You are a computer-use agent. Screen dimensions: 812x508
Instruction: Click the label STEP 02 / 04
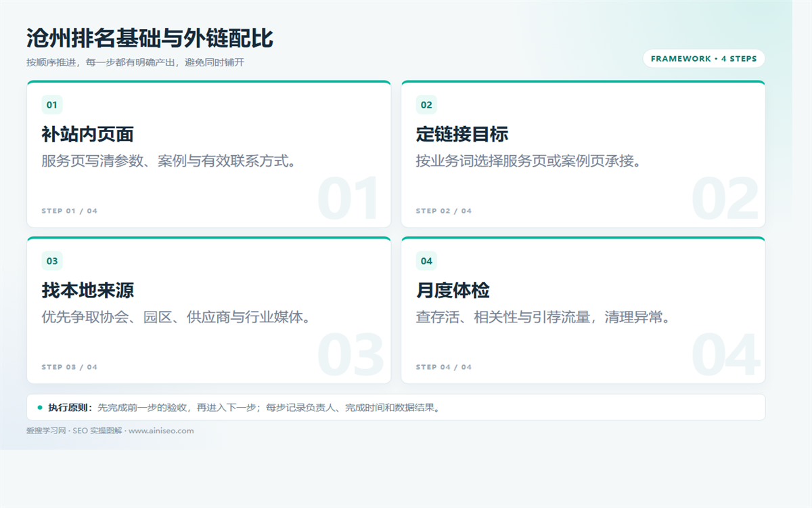pyautogui.click(x=444, y=211)
